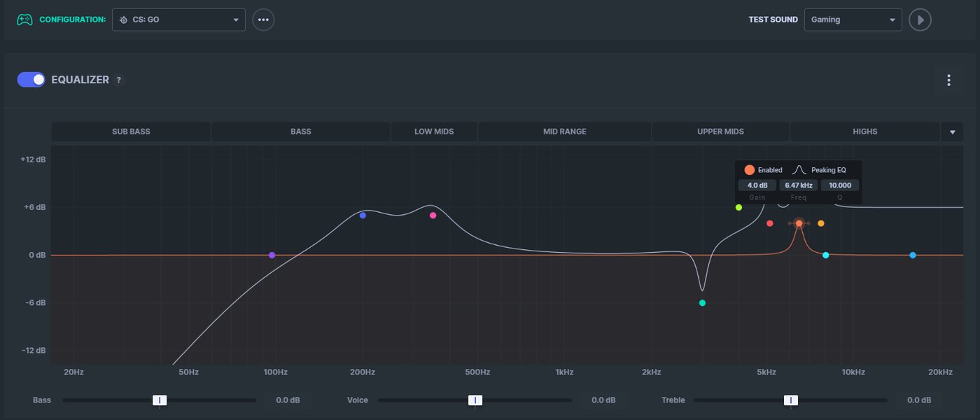
Task: Select the UPPER MIDS band tab
Action: [x=721, y=132]
